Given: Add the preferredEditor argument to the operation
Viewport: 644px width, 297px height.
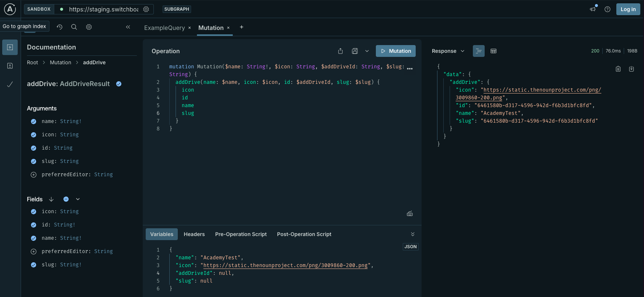Looking at the screenshot, I should tap(34, 175).
